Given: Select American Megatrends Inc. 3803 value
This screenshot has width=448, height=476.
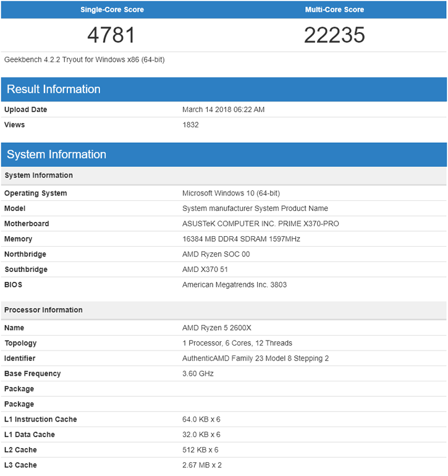Looking at the screenshot, I should (x=234, y=285).
